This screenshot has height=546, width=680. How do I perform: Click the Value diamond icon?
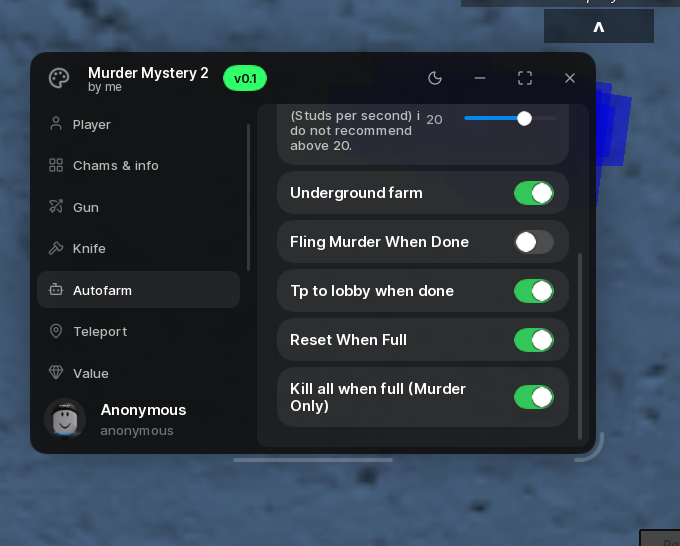point(56,372)
